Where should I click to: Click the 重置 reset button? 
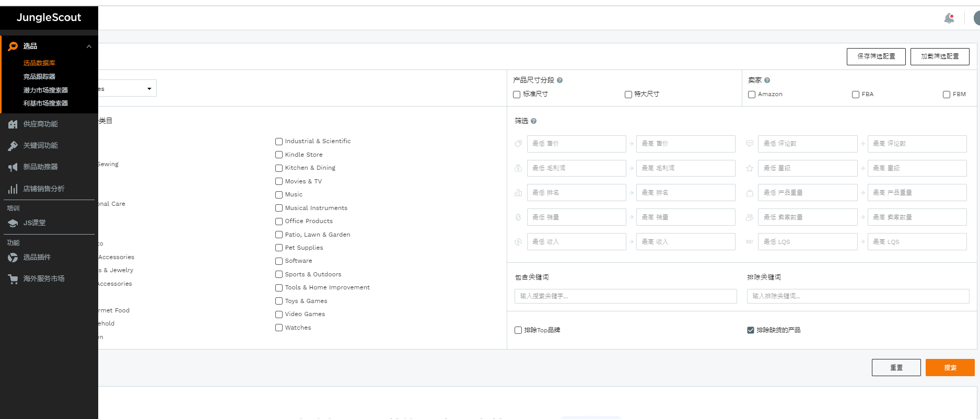coord(896,367)
